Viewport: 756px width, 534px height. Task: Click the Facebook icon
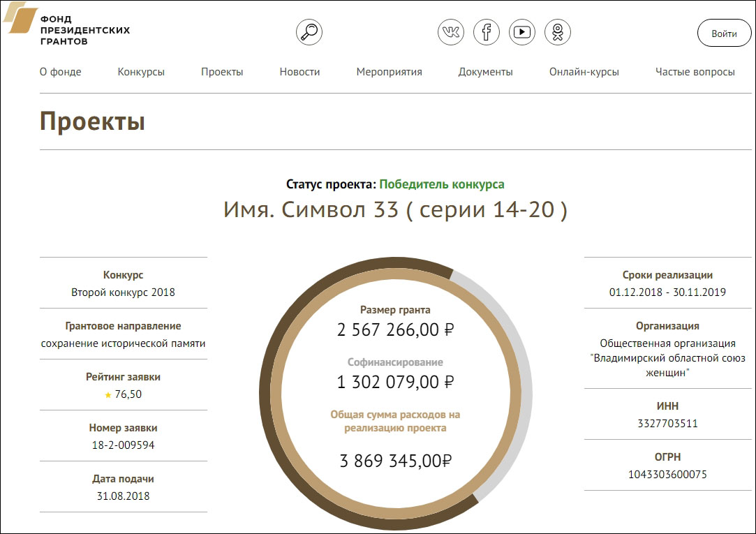[487, 31]
